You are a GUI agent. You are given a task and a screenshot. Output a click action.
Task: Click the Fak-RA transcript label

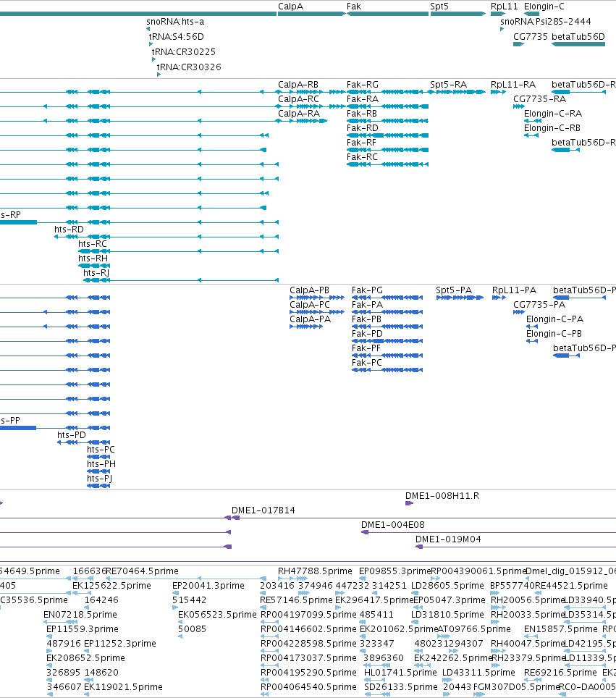click(363, 98)
